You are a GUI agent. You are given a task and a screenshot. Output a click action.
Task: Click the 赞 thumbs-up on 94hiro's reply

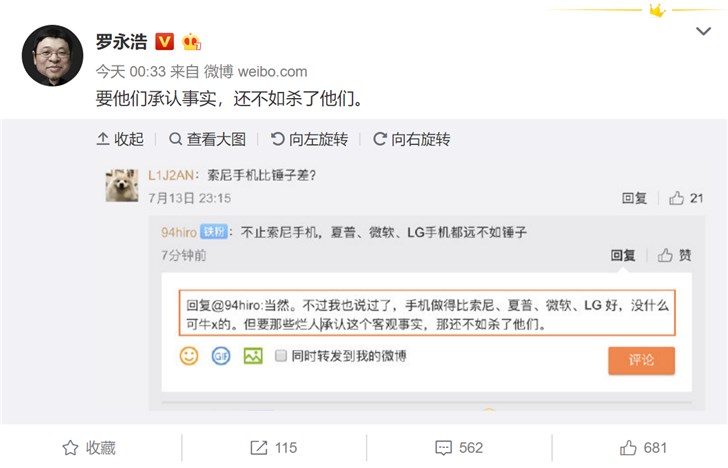(x=666, y=256)
